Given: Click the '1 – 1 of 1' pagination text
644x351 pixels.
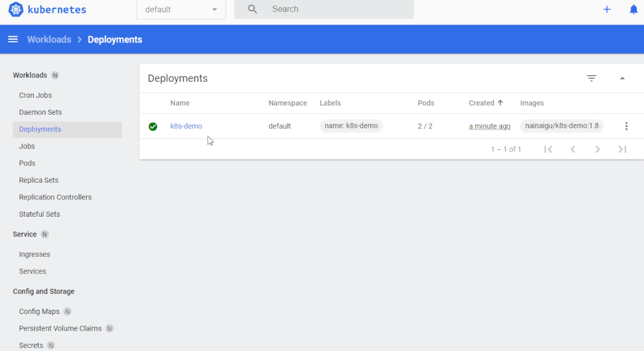Looking at the screenshot, I should tap(506, 149).
